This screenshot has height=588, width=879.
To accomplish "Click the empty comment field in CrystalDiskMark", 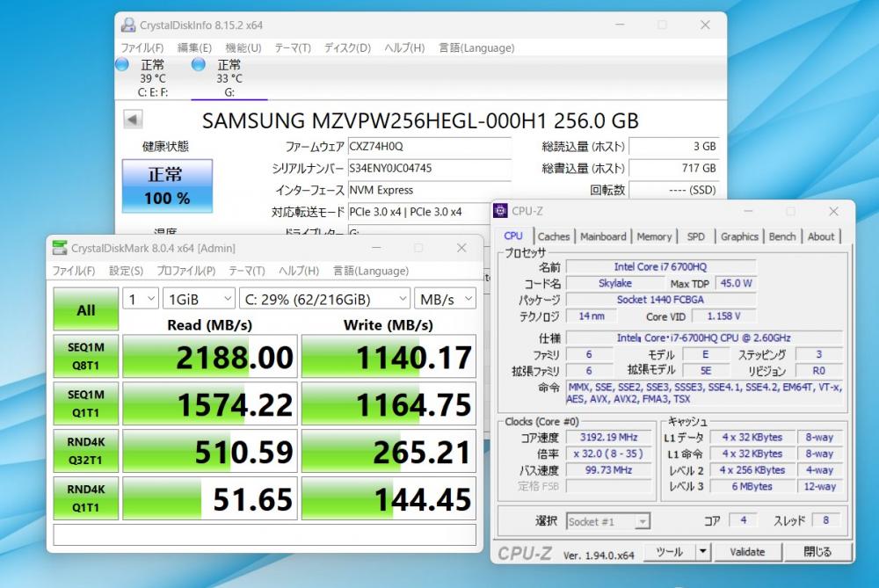I will (x=265, y=534).
